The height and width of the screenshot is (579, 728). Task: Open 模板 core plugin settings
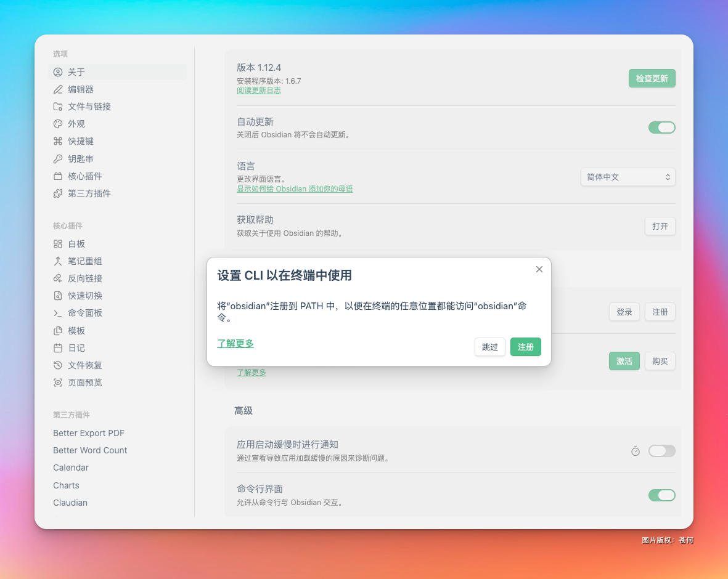point(76,331)
